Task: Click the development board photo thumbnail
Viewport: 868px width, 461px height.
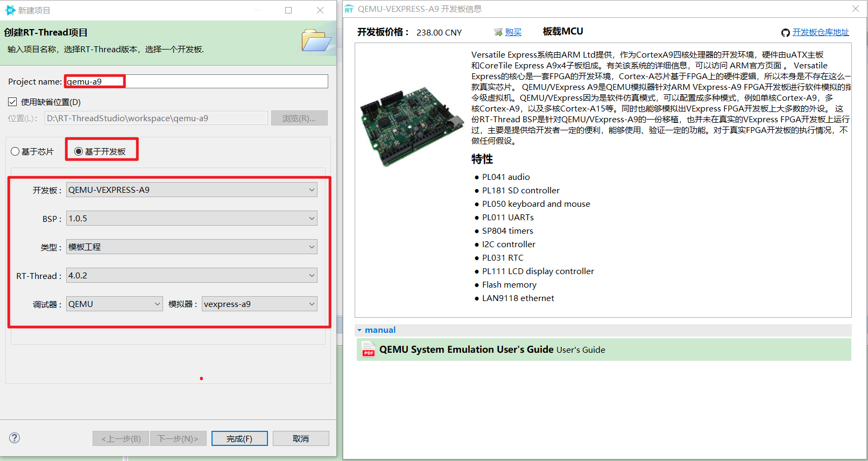Action: [411, 127]
